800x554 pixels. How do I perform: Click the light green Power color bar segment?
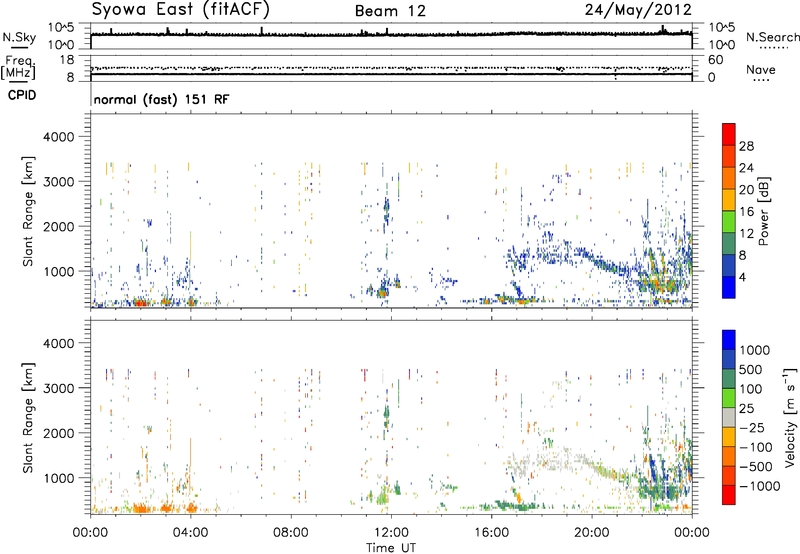(729, 222)
